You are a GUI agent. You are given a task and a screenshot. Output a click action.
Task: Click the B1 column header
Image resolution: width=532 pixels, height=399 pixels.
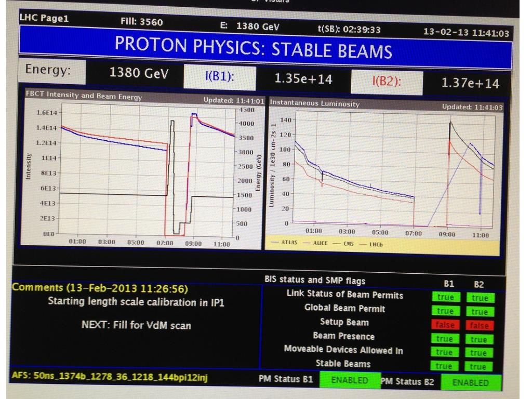pyautogui.click(x=448, y=284)
